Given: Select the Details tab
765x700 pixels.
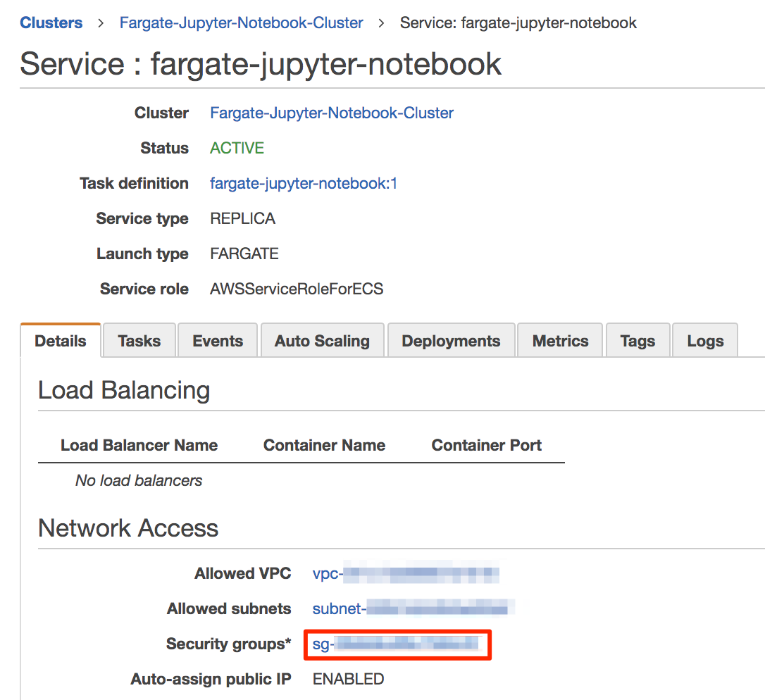Looking at the screenshot, I should pos(61,340).
